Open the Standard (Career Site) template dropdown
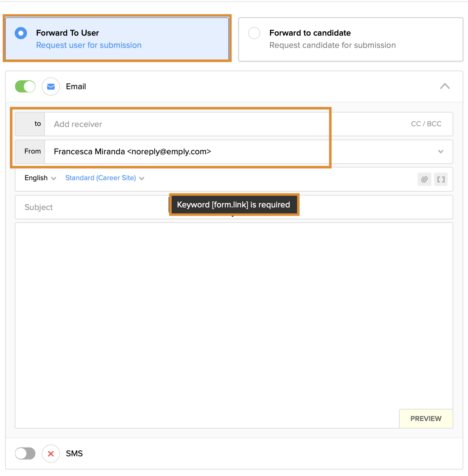Viewport: 468px width, 476px height. [104, 178]
